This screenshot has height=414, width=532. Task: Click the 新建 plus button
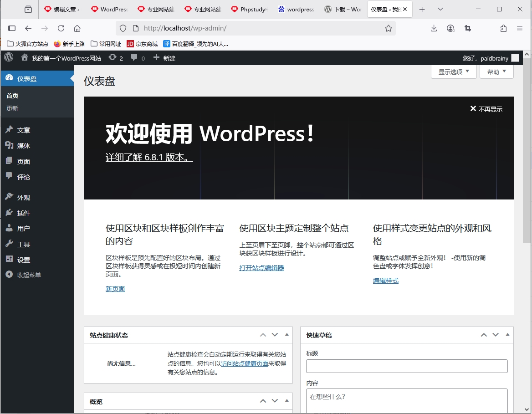click(x=164, y=58)
